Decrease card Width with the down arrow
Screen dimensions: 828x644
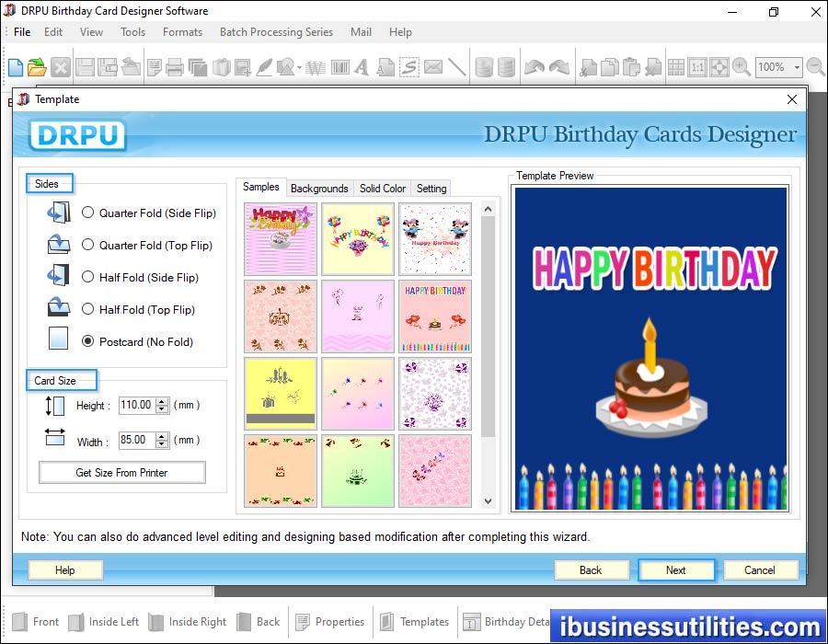[162, 444]
